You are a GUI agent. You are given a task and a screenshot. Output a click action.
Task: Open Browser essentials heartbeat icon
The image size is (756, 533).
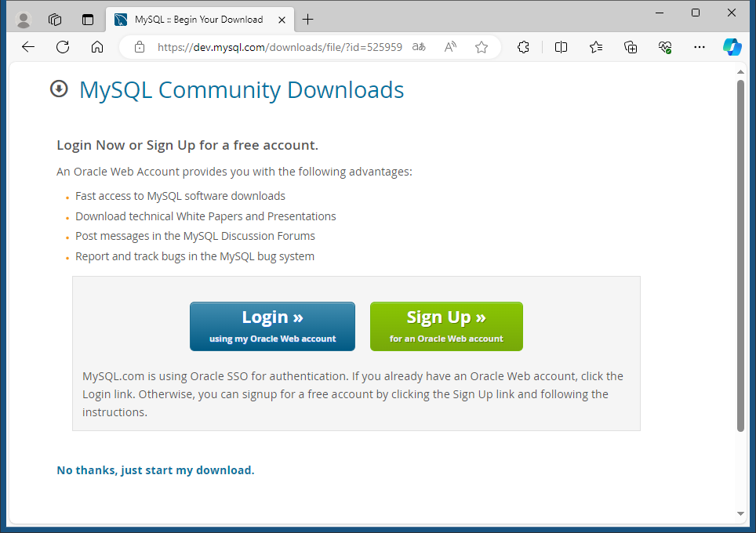pos(665,47)
